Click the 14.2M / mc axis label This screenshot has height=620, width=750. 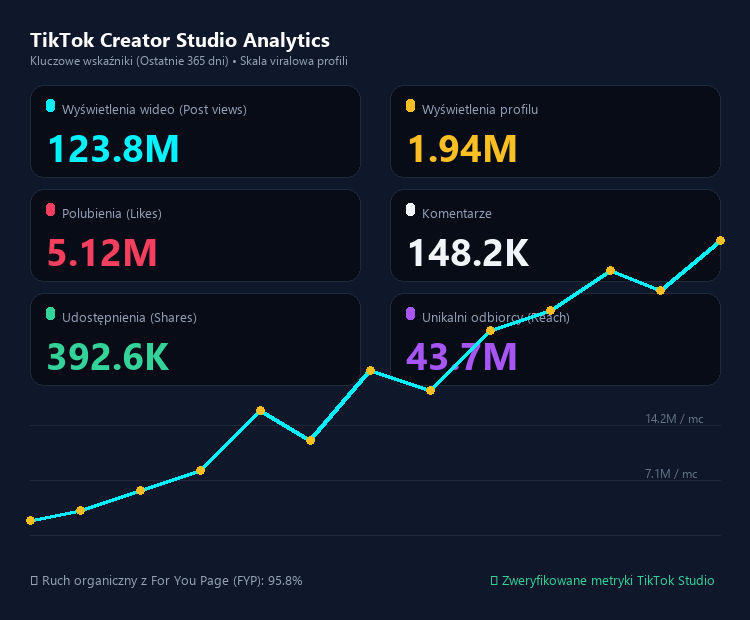click(x=674, y=419)
